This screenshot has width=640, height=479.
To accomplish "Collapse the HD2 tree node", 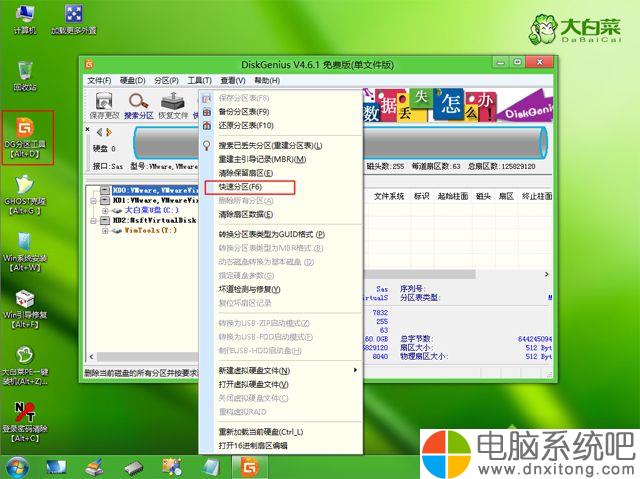I will pos(93,221).
